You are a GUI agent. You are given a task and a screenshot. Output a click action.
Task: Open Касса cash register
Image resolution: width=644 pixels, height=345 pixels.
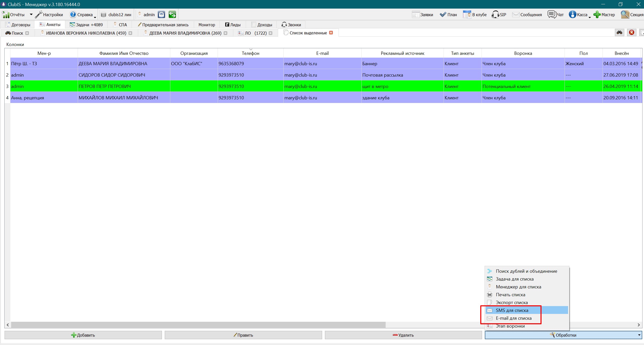[x=578, y=15]
